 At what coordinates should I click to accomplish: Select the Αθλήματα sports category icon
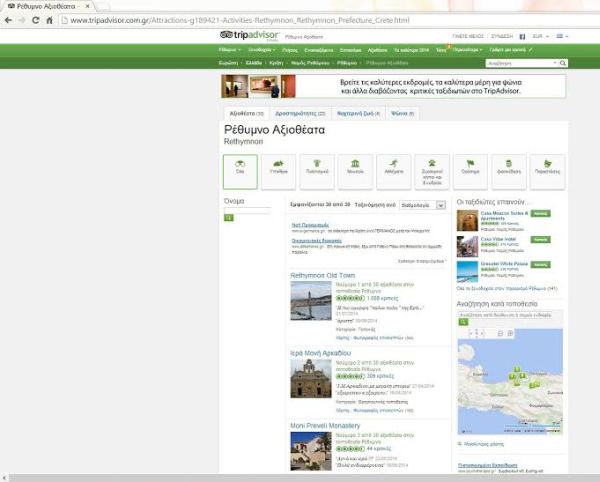pyautogui.click(x=394, y=172)
